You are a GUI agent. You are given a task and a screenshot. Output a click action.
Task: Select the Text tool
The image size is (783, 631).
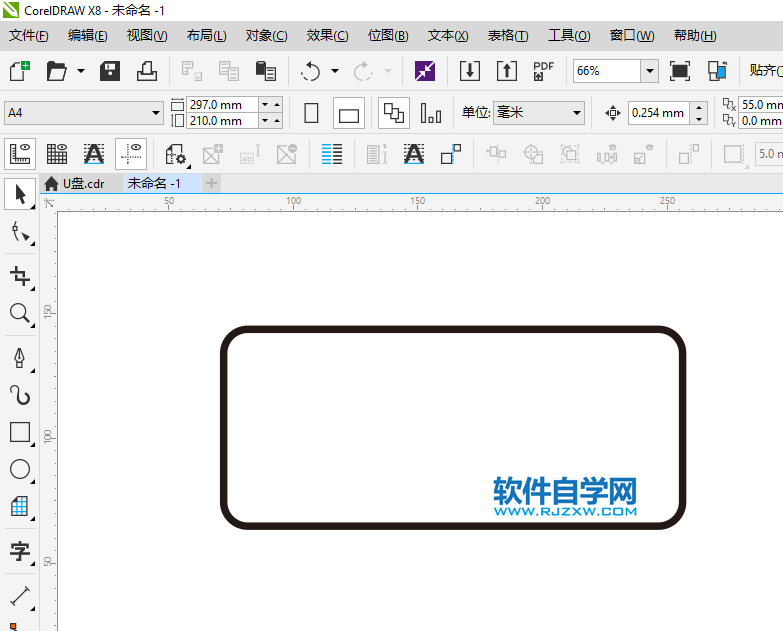pyautogui.click(x=20, y=551)
